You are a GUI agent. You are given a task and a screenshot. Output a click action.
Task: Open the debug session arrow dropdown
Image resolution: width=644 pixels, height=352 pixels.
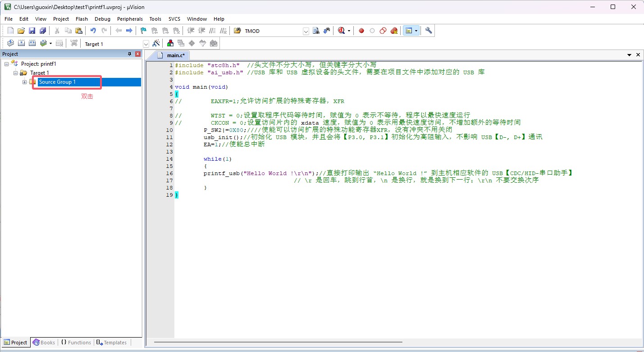[x=349, y=31]
